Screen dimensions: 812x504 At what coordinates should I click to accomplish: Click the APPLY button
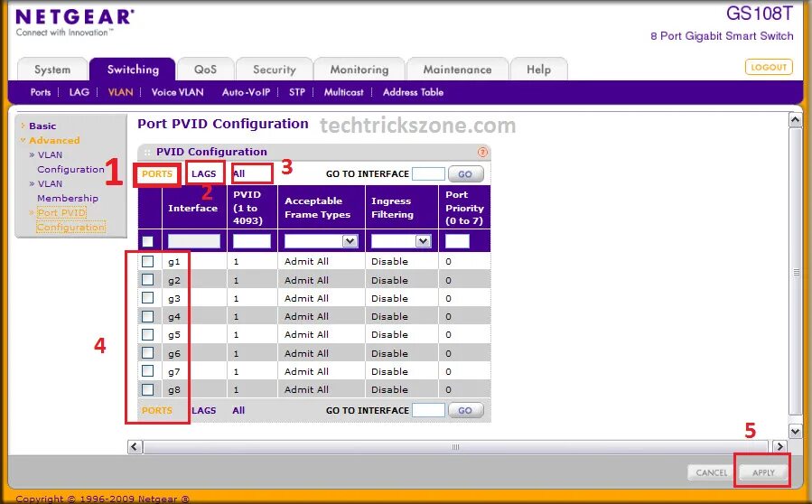(x=763, y=472)
